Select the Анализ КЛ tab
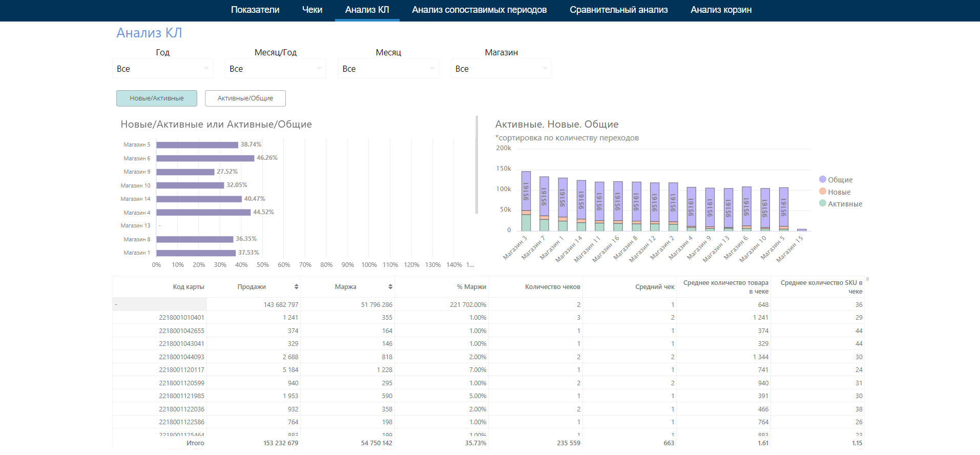This screenshot has height=455, width=980. point(367,10)
